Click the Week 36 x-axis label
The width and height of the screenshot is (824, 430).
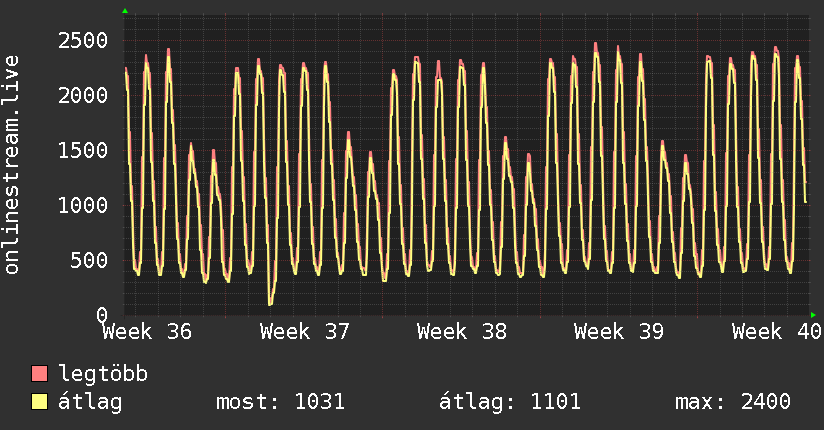coord(147,332)
